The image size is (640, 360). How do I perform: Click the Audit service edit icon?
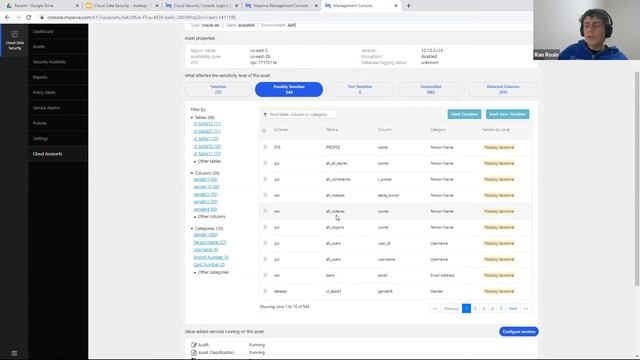click(x=194, y=345)
